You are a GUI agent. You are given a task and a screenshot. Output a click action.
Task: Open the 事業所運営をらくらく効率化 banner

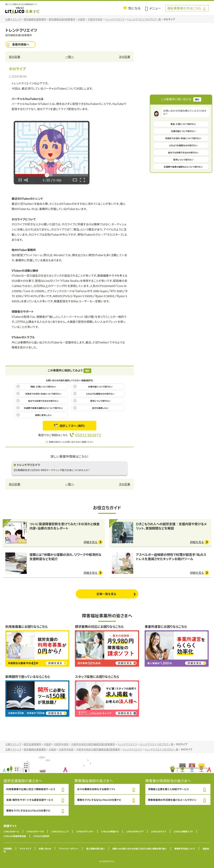(177, 649)
